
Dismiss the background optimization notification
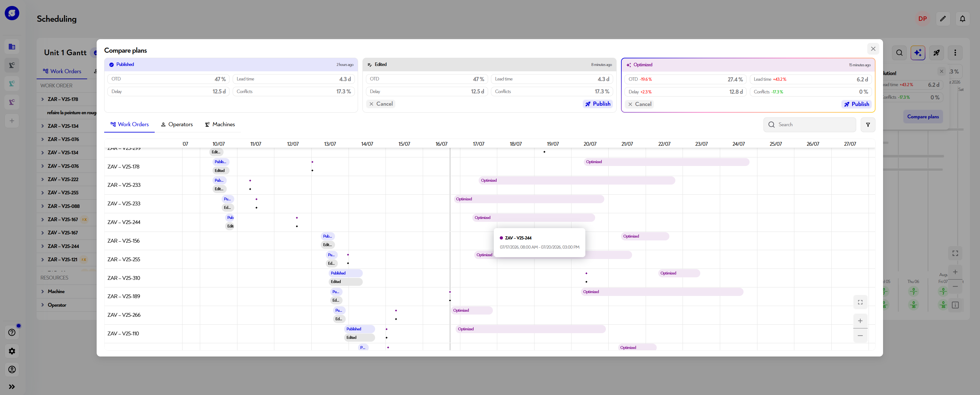point(941,72)
